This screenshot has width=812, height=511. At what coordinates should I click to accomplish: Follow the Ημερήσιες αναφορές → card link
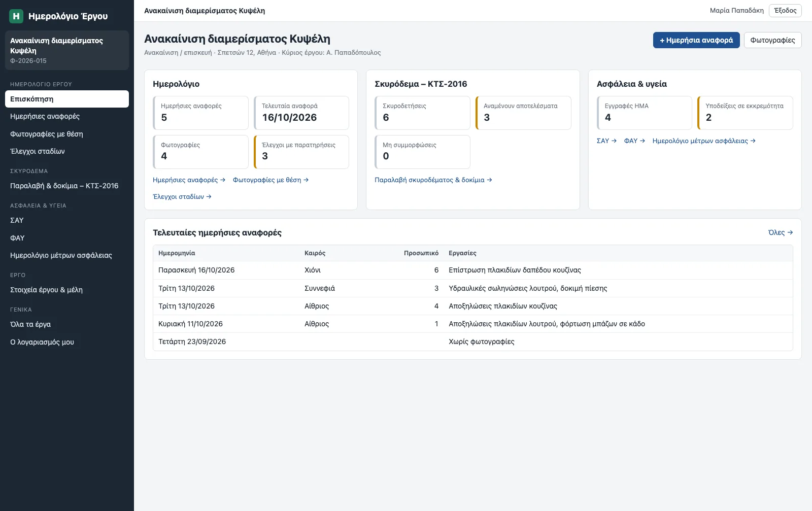point(189,180)
